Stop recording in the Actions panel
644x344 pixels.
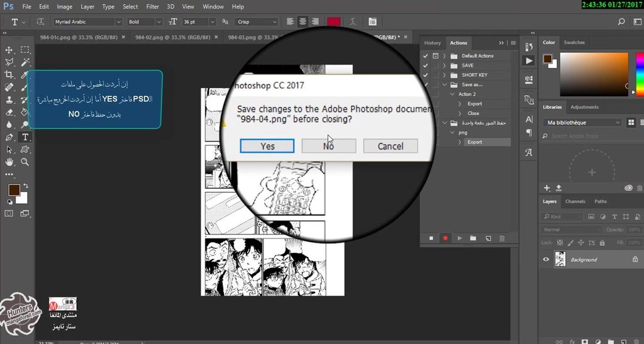431,238
